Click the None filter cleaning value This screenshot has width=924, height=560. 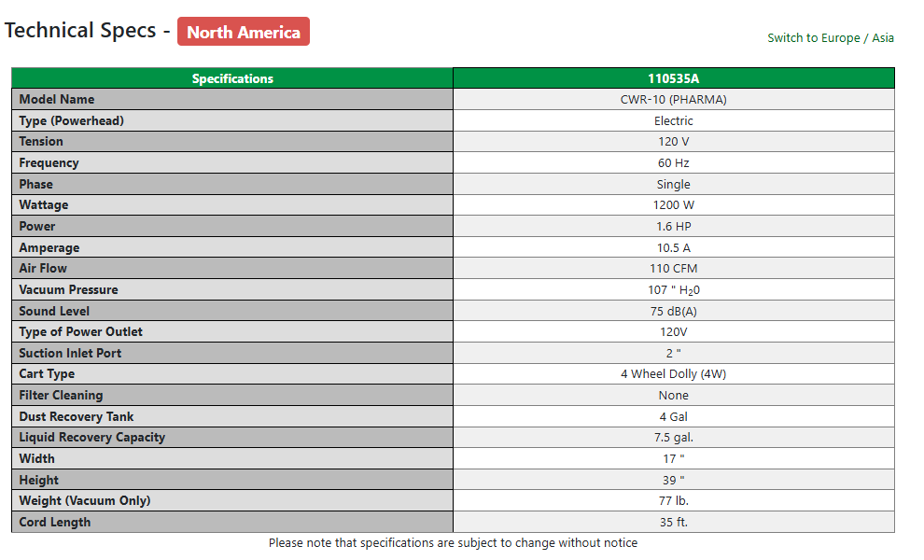674,395
